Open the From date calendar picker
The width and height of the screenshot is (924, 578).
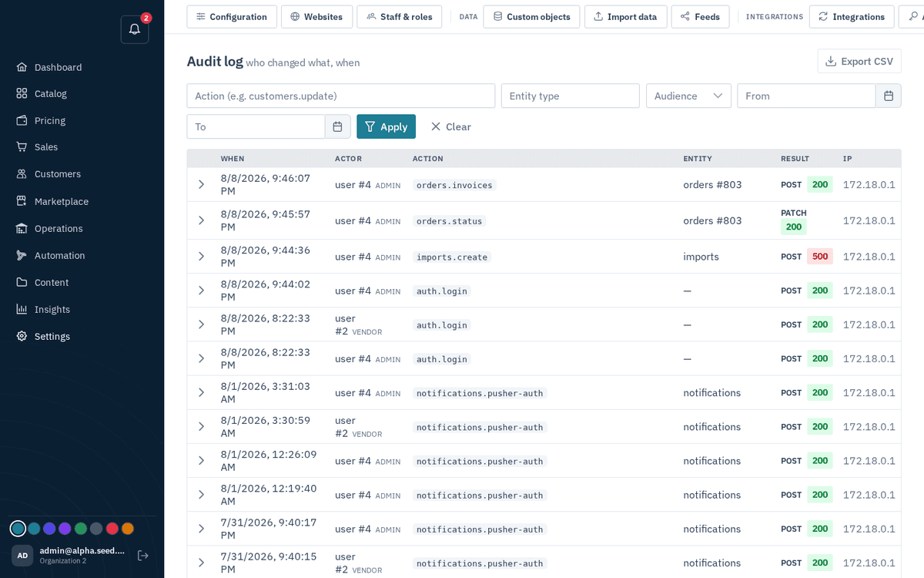[x=889, y=96]
